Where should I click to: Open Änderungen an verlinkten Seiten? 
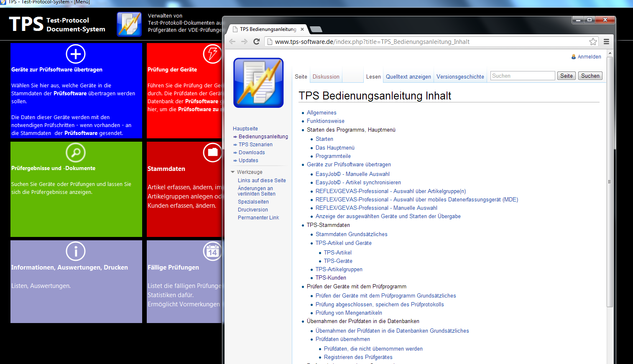pos(257,191)
